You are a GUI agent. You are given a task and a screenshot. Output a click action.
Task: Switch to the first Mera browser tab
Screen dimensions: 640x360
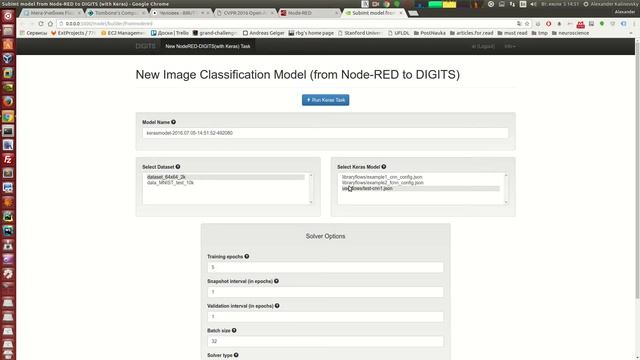pos(52,13)
